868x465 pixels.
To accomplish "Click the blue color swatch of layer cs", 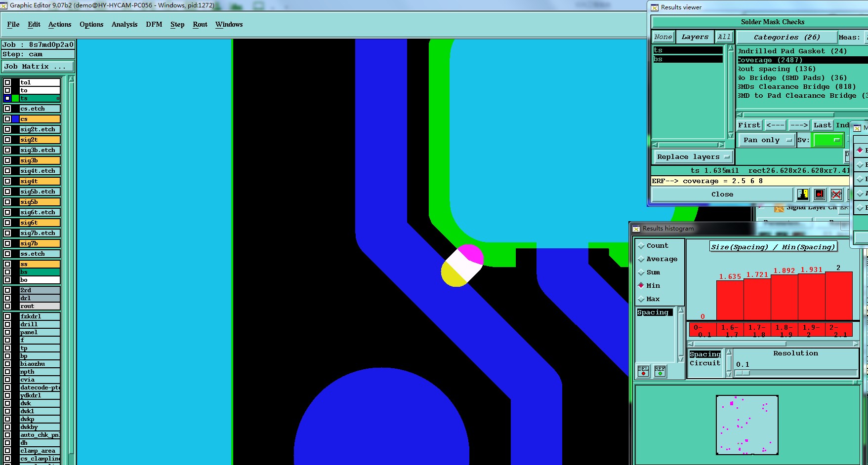I will 16,119.
